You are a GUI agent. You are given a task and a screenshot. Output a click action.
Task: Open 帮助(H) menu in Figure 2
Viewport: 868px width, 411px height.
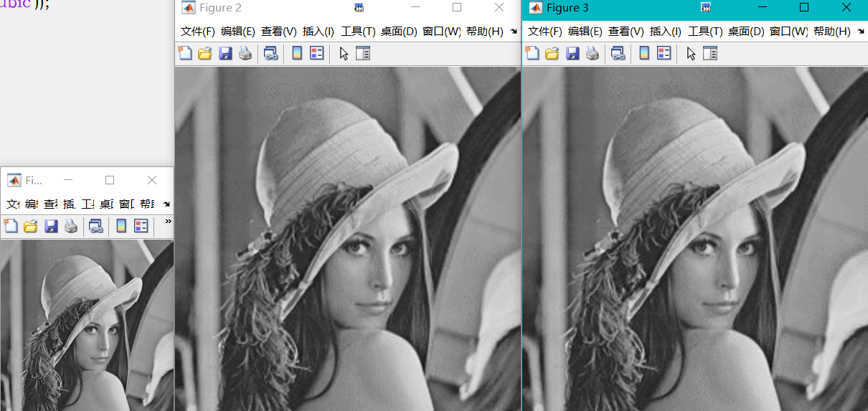[x=484, y=32]
